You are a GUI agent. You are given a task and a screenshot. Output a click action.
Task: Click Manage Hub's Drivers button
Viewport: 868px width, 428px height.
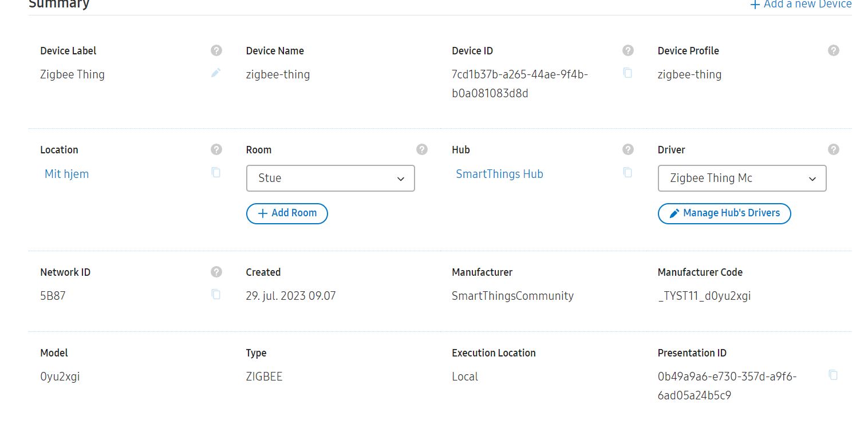pyautogui.click(x=724, y=213)
